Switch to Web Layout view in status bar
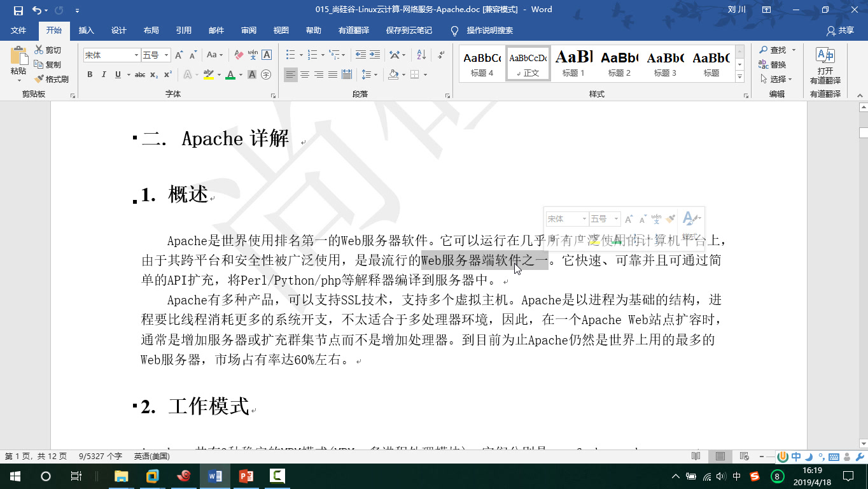 coord(745,457)
